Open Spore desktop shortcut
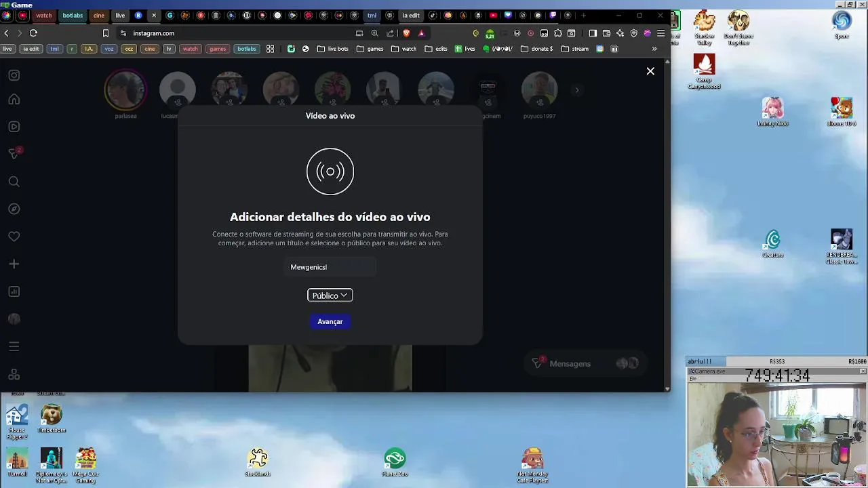This screenshot has height=488, width=868. pyautogui.click(x=842, y=24)
